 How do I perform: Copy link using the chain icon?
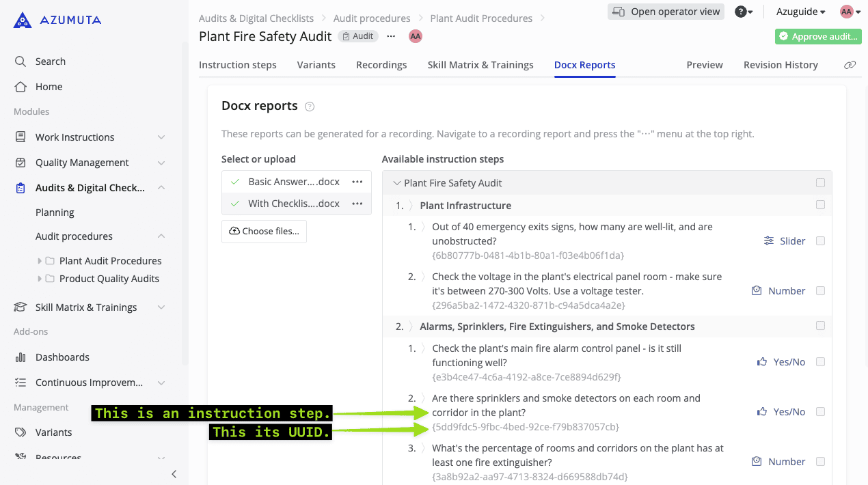tap(850, 65)
